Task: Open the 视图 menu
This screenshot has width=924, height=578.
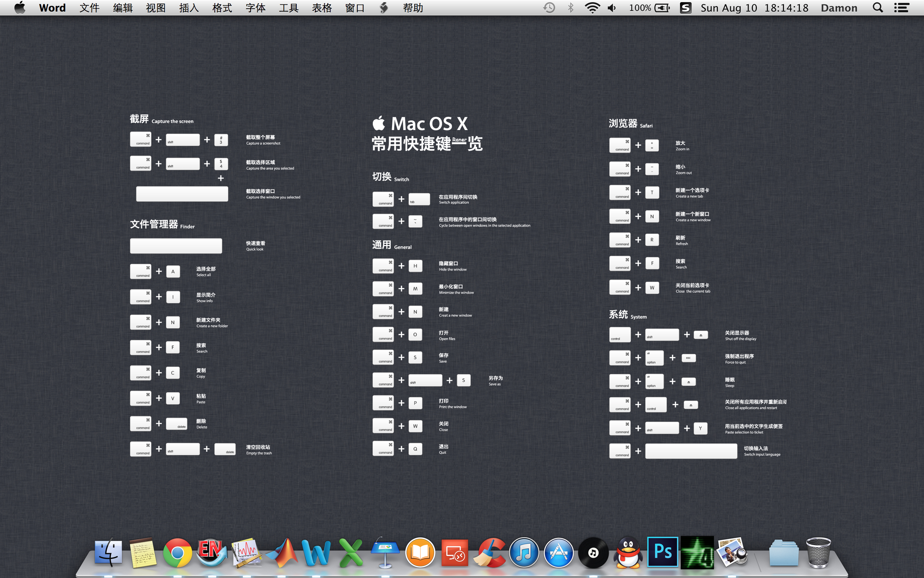Action: [x=156, y=8]
